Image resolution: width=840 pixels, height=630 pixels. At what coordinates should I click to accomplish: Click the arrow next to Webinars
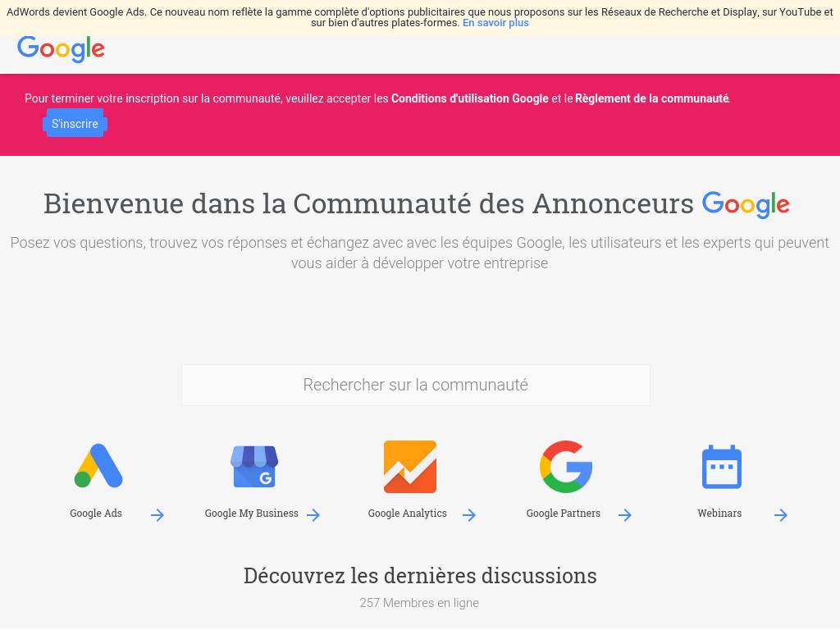(781, 515)
